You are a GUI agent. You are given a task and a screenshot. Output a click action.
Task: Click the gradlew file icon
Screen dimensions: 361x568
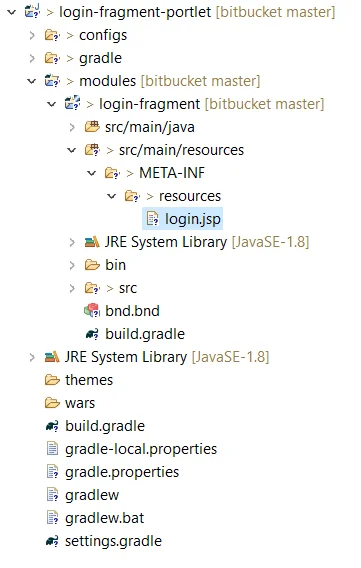tap(53, 495)
